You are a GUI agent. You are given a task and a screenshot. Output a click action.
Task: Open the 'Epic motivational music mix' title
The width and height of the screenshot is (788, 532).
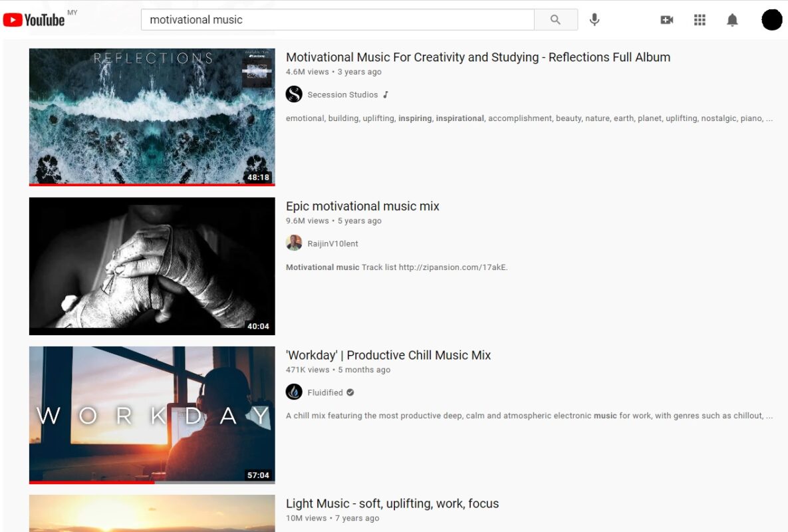point(362,206)
